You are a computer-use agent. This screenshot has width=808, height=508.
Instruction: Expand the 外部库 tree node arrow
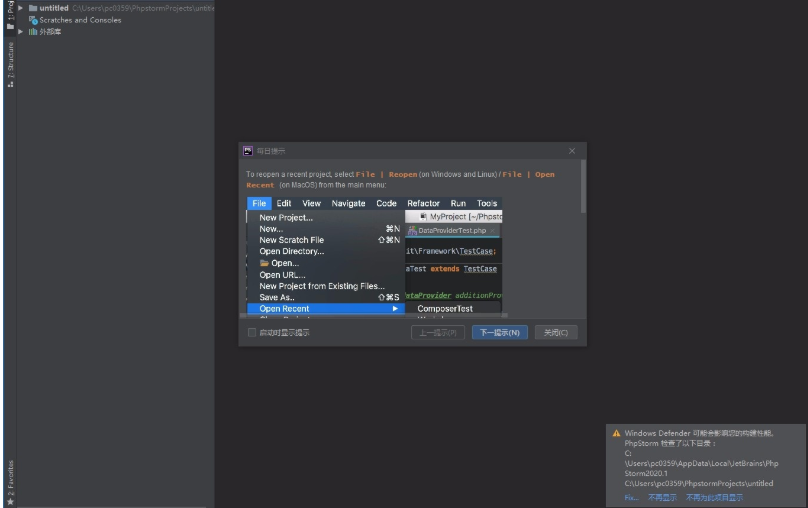(21, 31)
